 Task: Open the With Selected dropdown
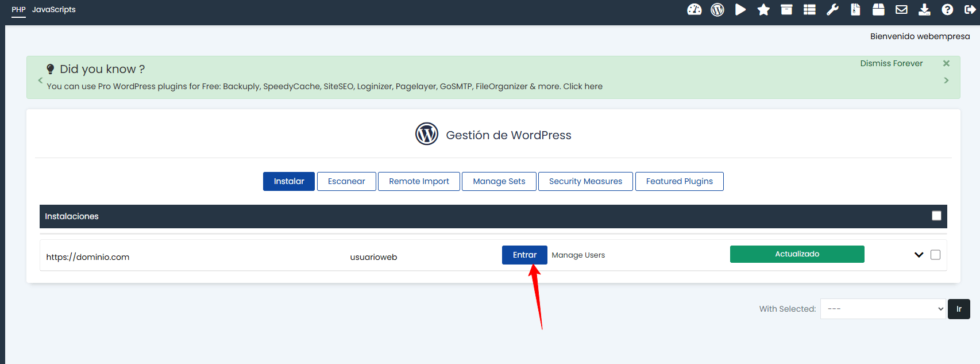pyautogui.click(x=882, y=309)
